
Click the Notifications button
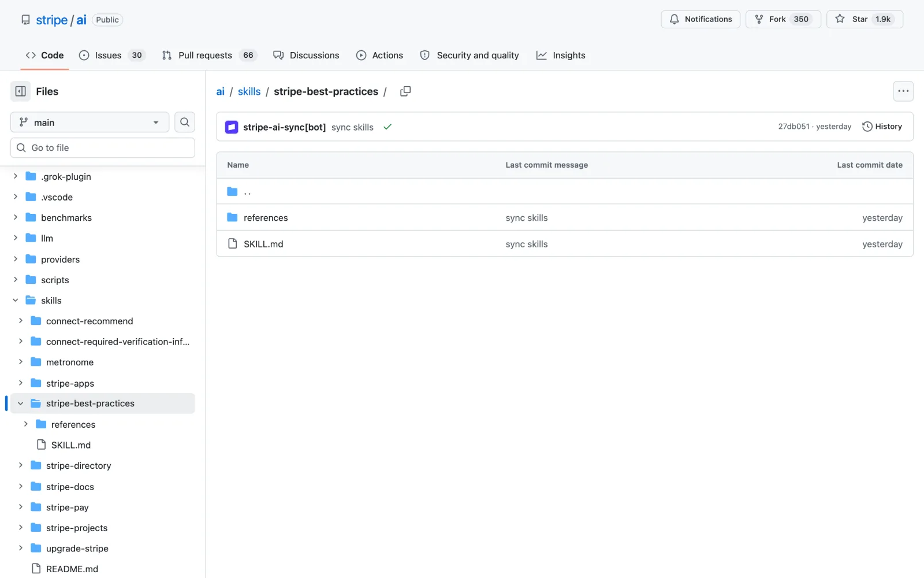(701, 19)
